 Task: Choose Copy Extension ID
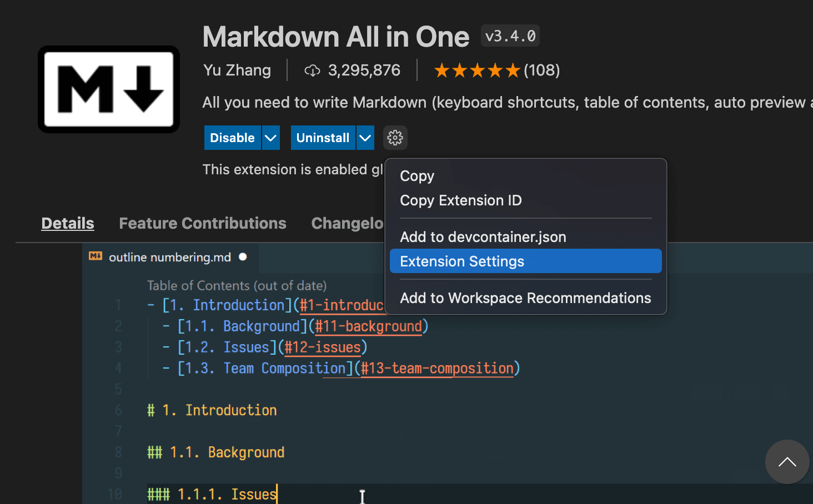[461, 200]
